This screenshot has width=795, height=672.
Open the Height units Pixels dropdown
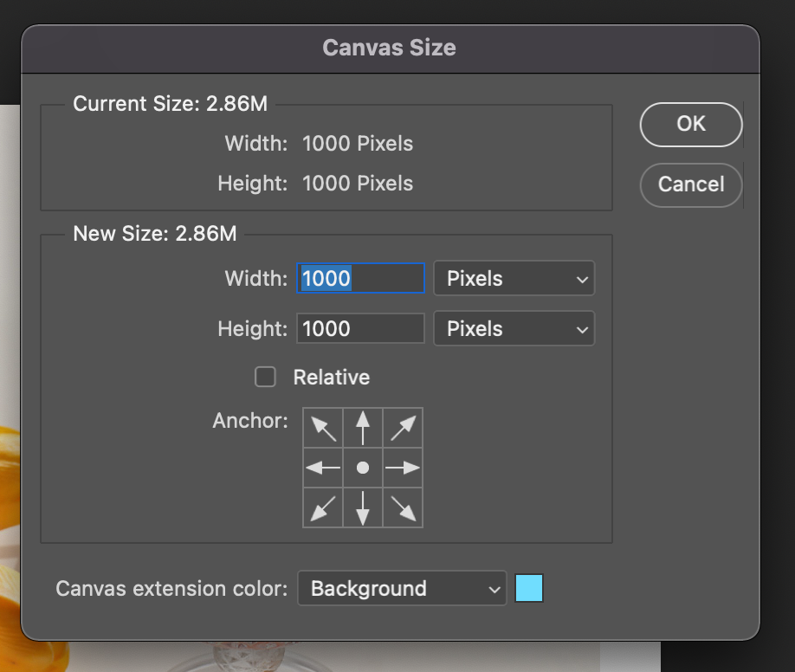pos(514,329)
